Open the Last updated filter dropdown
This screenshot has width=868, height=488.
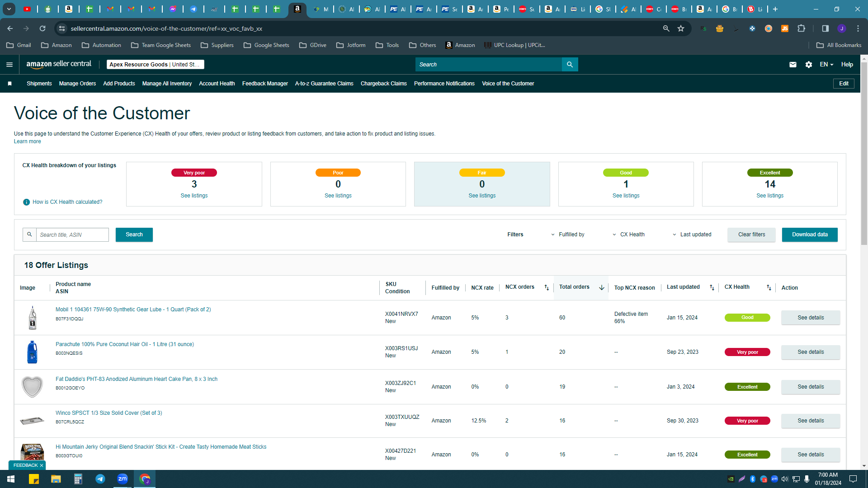pyautogui.click(x=692, y=235)
